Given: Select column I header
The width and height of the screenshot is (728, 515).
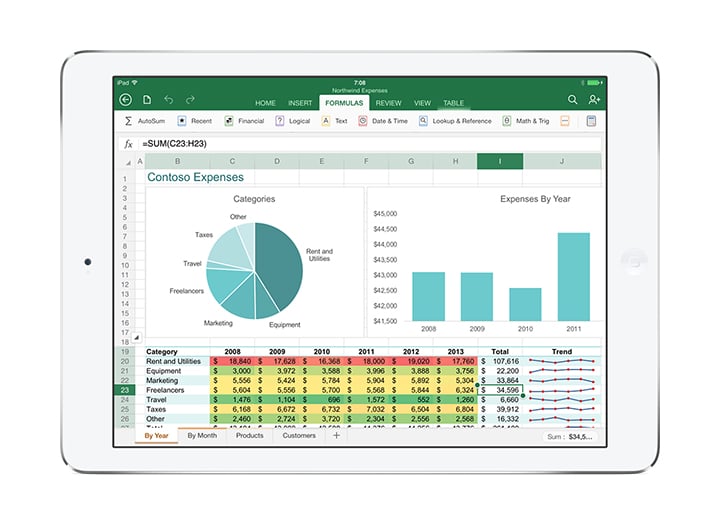Looking at the screenshot, I should pos(500,161).
